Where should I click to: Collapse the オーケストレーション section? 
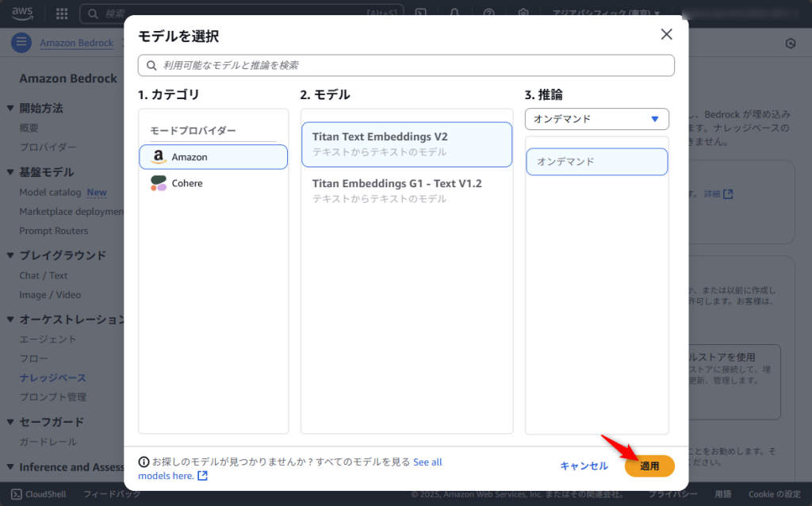10,320
